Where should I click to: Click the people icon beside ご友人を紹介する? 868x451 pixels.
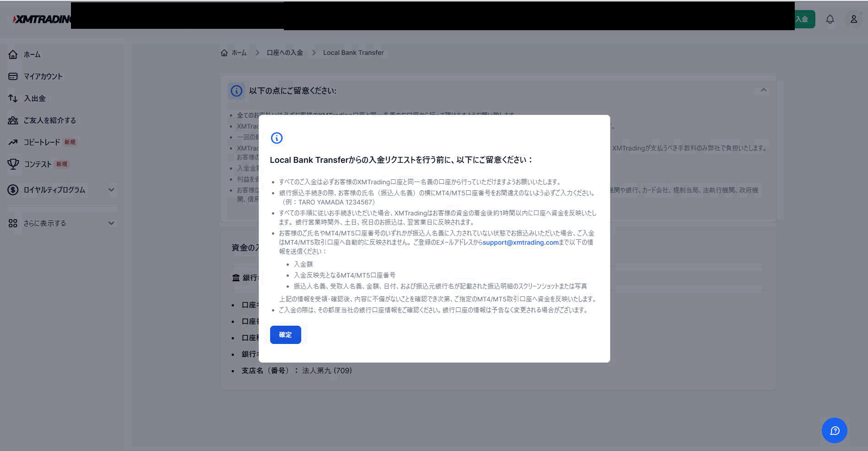pos(13,120)
